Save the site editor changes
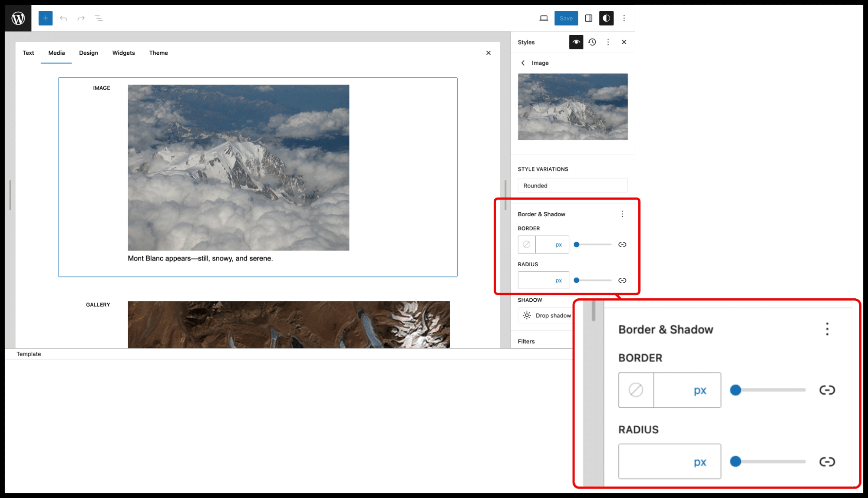Screen dimensions: 868x498 (566, 18)
